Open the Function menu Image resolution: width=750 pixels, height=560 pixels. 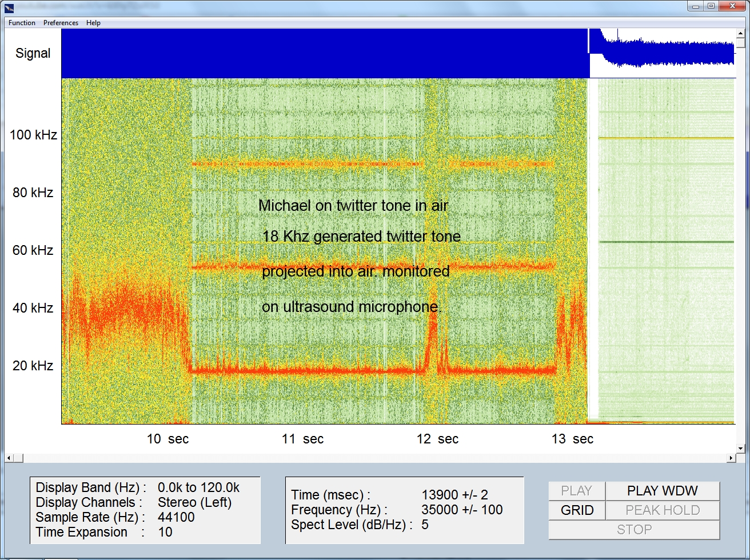[x=22, y=23]
